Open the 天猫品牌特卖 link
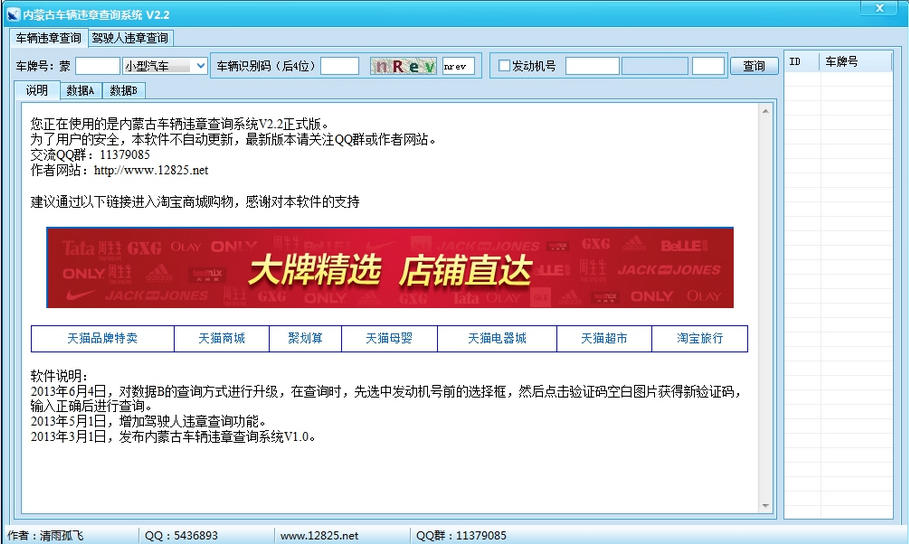This screenshot has width=909, height=544. click(103, 338)
